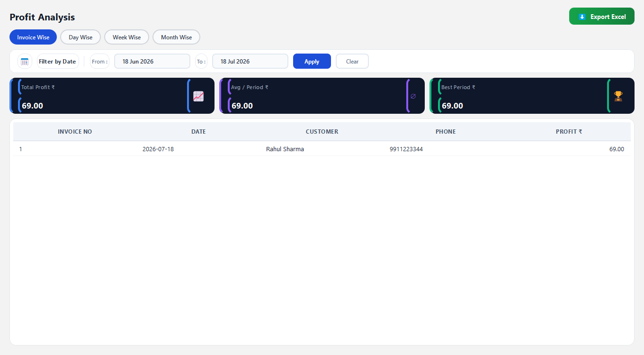Open the From date field 18 Jun 2026
The width and height of the screenshot is (644, 355).
[x=152, y=61]
